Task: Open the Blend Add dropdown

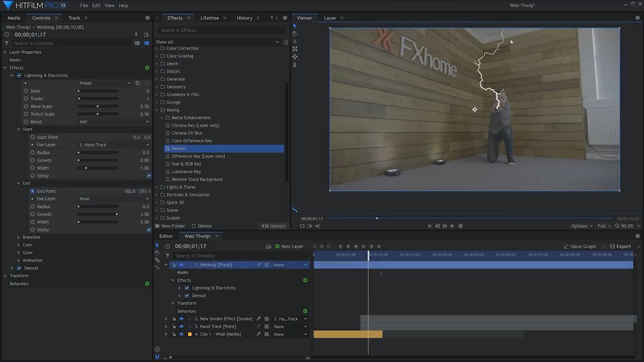Action: (x=114, y=122)
